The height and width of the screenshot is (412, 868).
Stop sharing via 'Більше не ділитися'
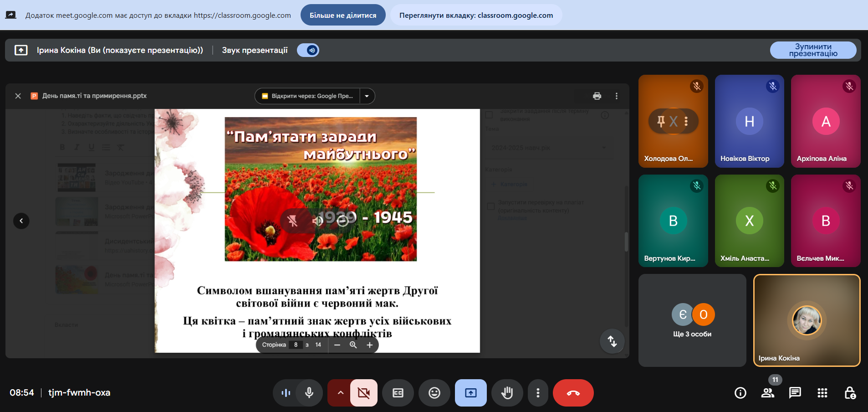point(343,15)
